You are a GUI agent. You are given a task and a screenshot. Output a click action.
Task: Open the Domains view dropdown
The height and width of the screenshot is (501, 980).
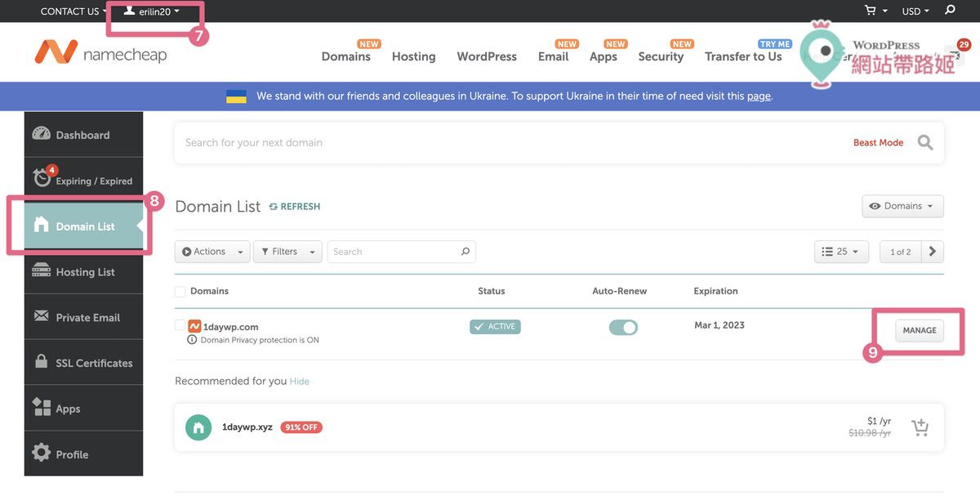902,206
